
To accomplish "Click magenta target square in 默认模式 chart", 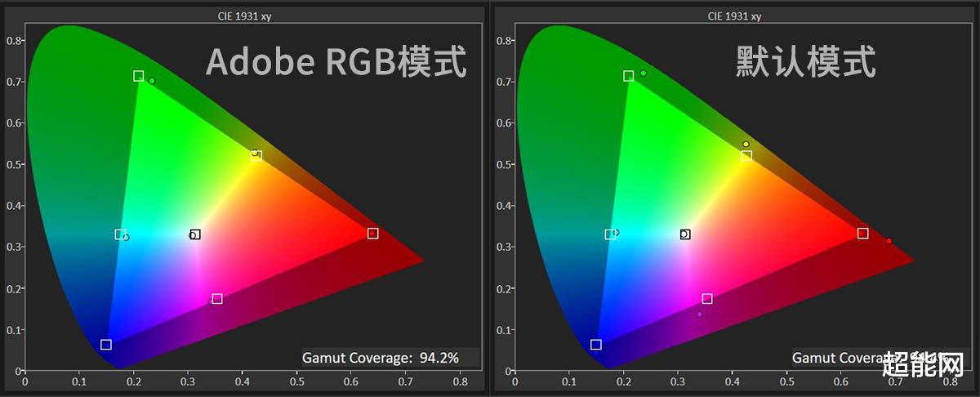I will point(707,298).
